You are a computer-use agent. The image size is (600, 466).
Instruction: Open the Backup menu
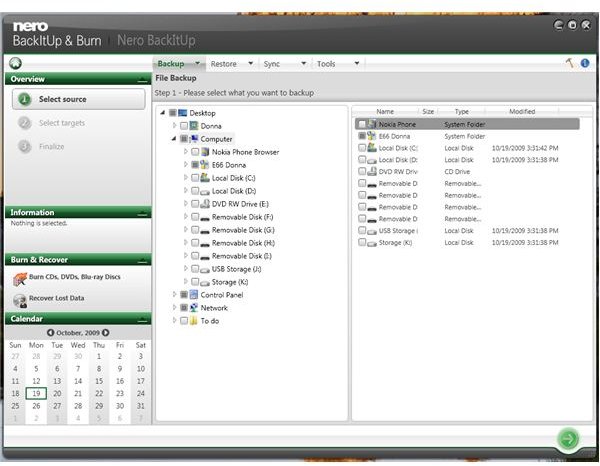click(x=179, y=64)
